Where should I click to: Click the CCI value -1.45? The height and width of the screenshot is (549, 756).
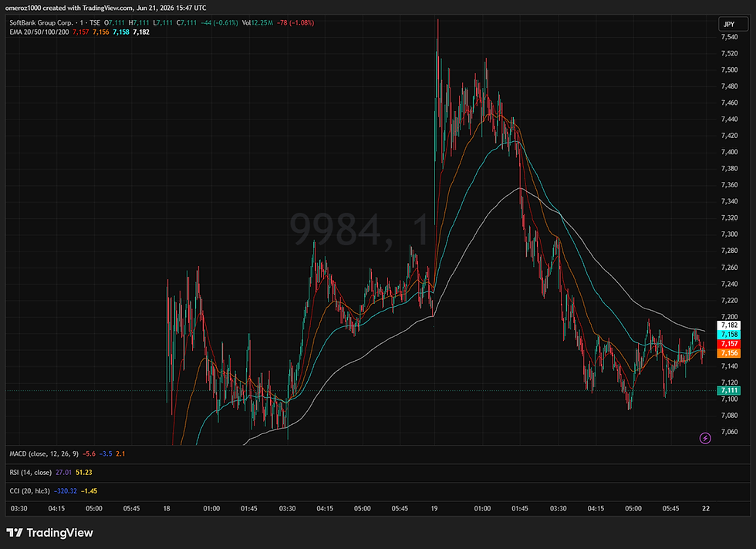(x=89, y=490)
